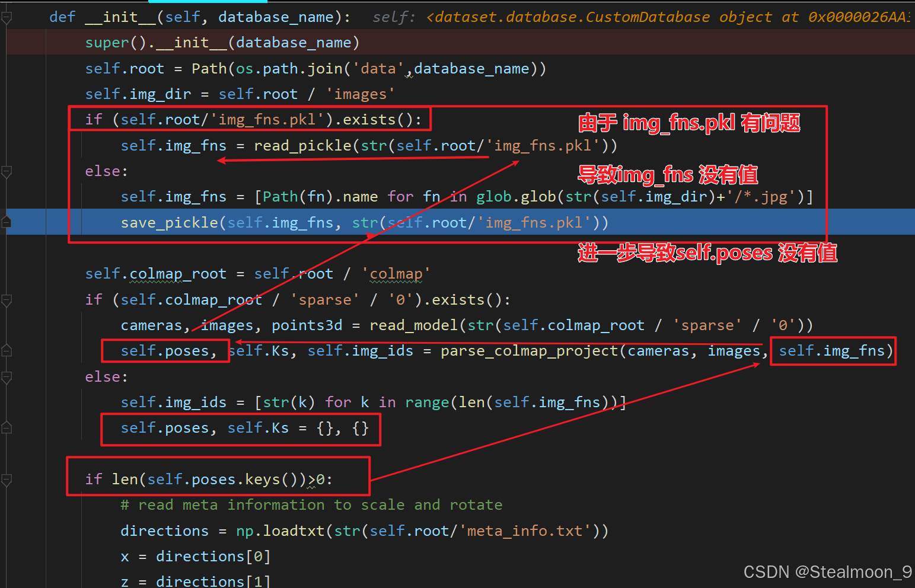The image size is (915, 588).
Task: Click range(len(self.img_fns)) in the img_ids line
Action: pos(512,402)
